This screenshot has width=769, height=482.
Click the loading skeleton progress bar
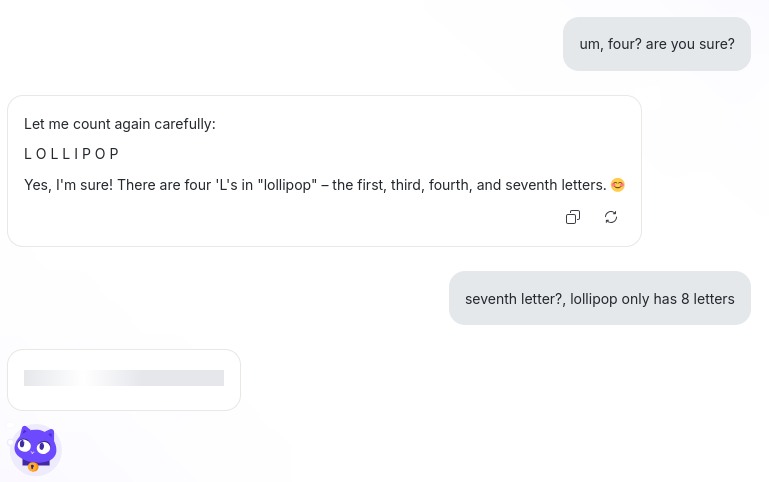[x=124, y=378]
